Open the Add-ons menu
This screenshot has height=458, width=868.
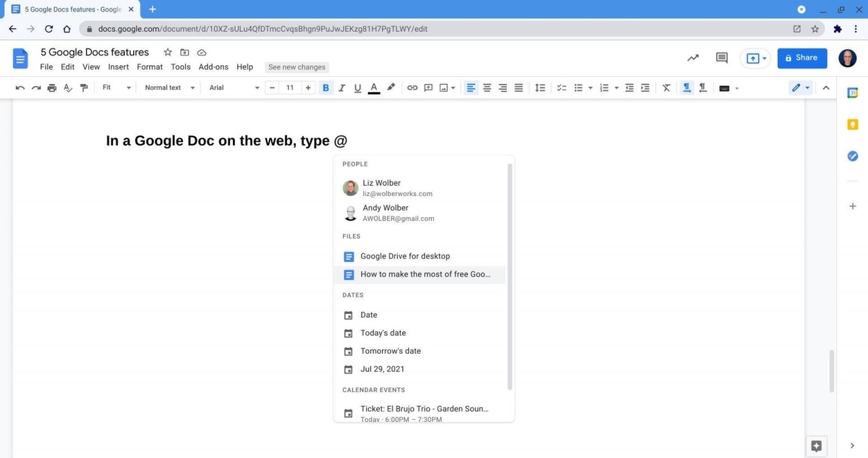click(x=213, y=67)
